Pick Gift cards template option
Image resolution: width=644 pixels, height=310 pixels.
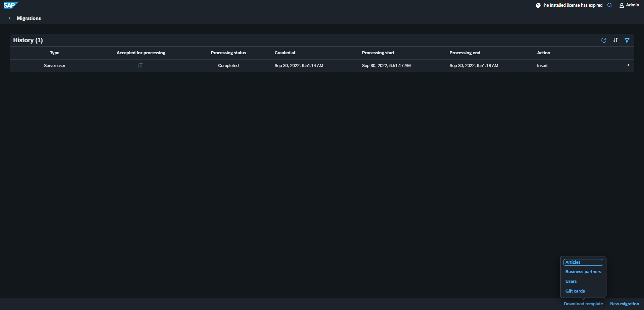tap(575, 291)
